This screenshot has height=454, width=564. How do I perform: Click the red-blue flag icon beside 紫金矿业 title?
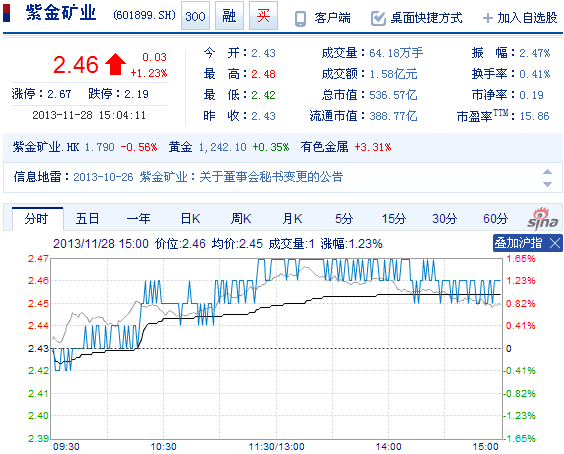click(6, 13)
